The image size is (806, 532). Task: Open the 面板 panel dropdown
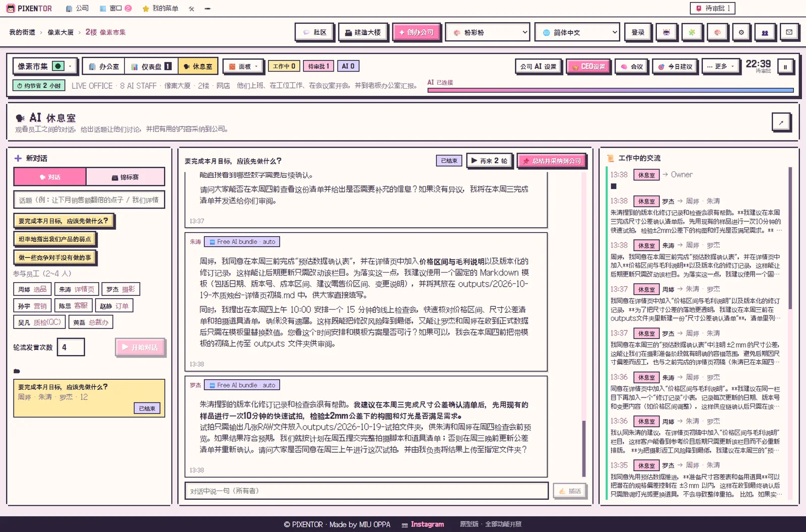point(243,66)
